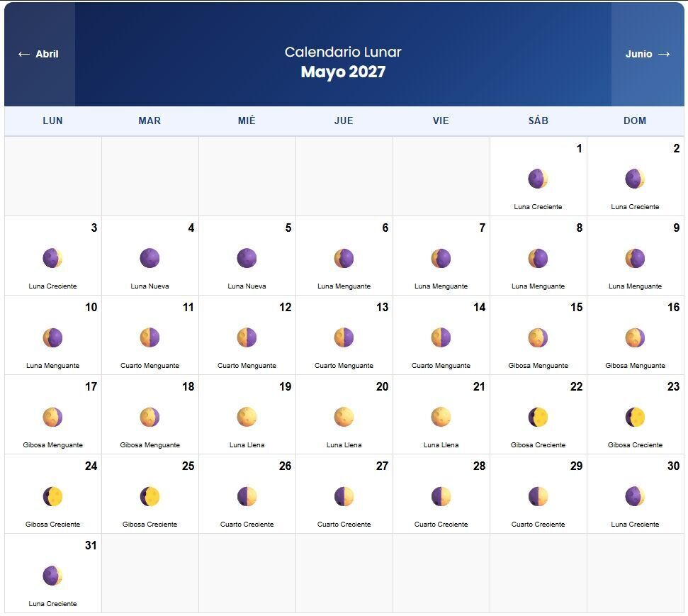688x616 pixels.
Task: Select the LUN column header
Action: [52, 121]
